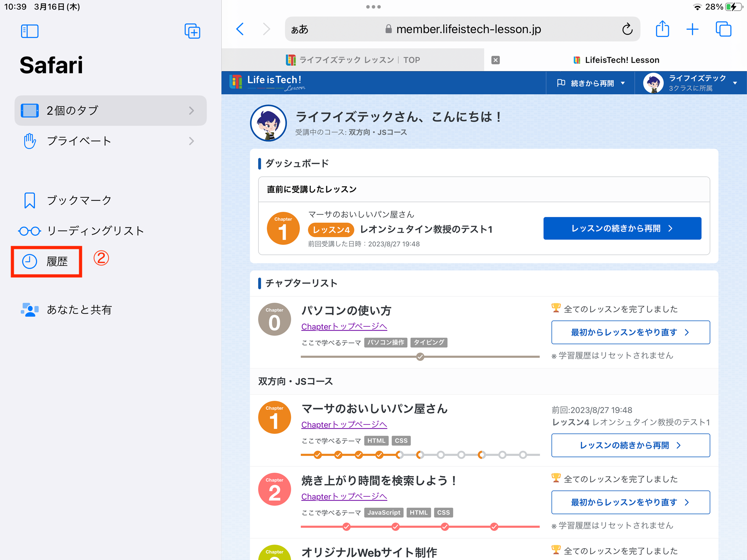The width and height of the screenshot is (747, 560).
Task: Open the ライフイズテック user account dropdown
Action: pyautogui.click(x=691, y=83)
